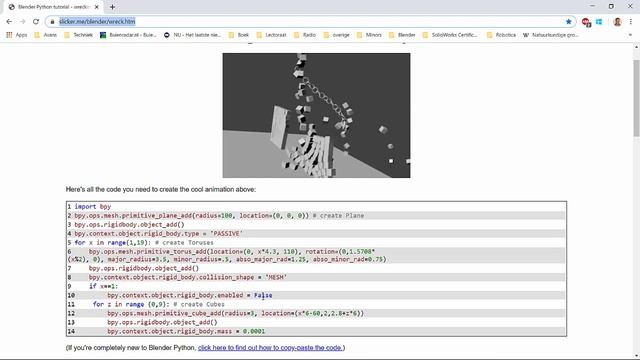Open the Chrome profile avatar
The width and height of the screenshot is (640, 360).
point(617,22)
